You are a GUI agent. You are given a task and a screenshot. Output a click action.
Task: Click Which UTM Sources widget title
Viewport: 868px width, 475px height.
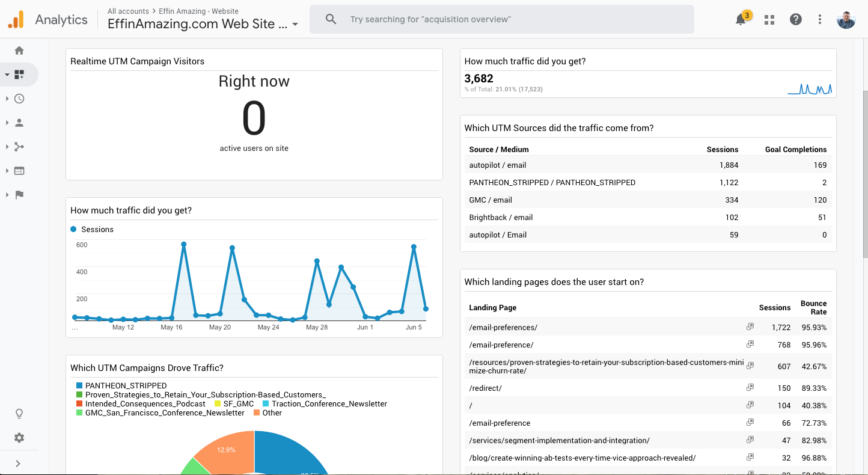[x=559, y=128]
